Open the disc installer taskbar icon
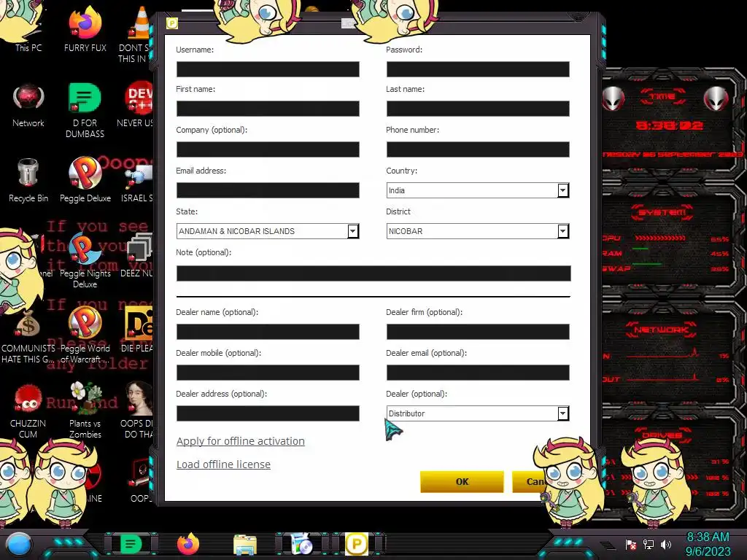This screenshot has height=560, width=747. point(301,544)
